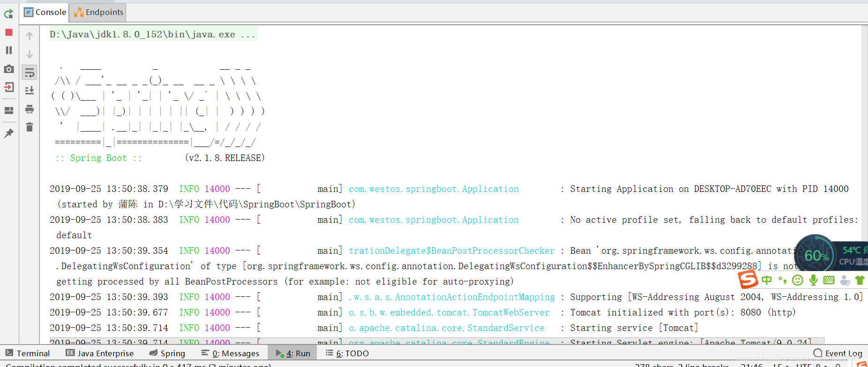The height and width of the screenshot is (367, 868).
Task: Click the Starting Application on DESKTOP-AD70EEC message
Action: pos(709,189)
